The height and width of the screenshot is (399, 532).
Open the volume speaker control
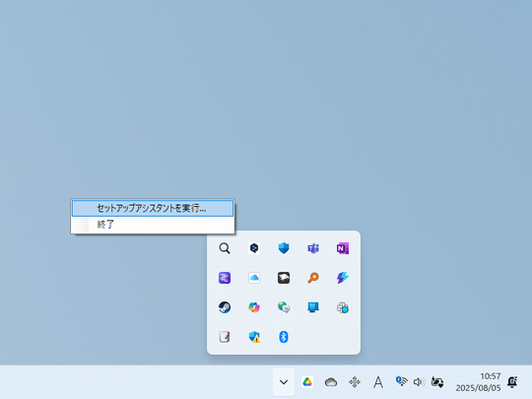[x=419, y=382]
